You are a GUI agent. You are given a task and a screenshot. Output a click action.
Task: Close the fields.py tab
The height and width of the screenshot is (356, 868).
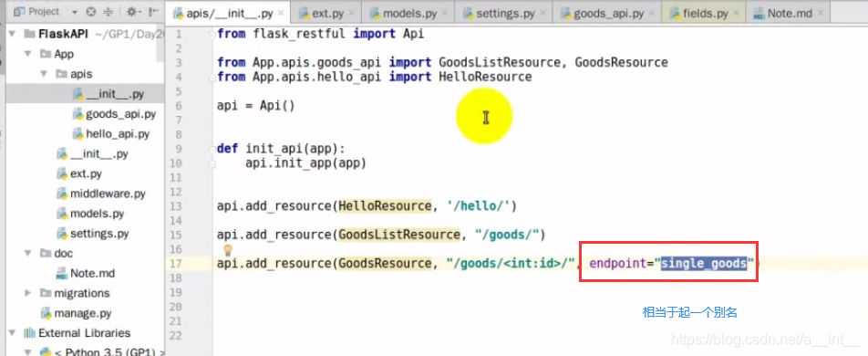pos(738,14)
